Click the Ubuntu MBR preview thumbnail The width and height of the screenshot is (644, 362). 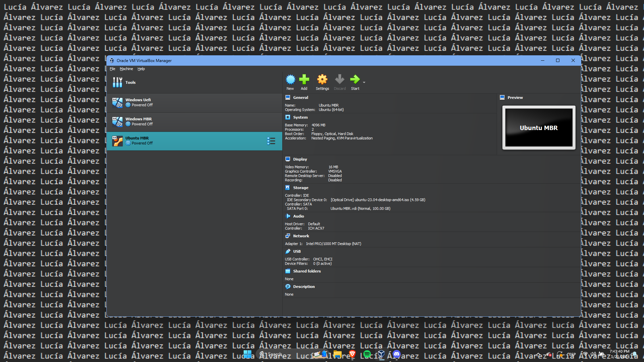click(x=539, y=128)
